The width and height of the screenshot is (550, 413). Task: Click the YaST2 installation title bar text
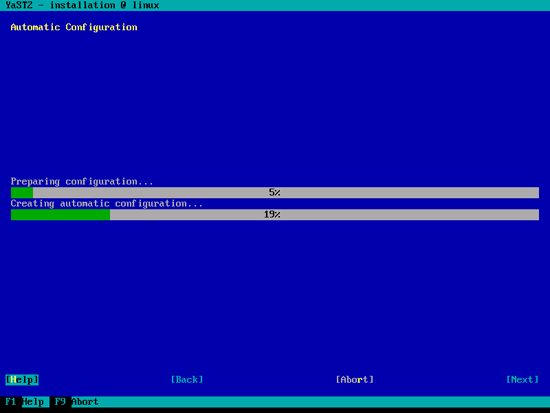(82, 5)
